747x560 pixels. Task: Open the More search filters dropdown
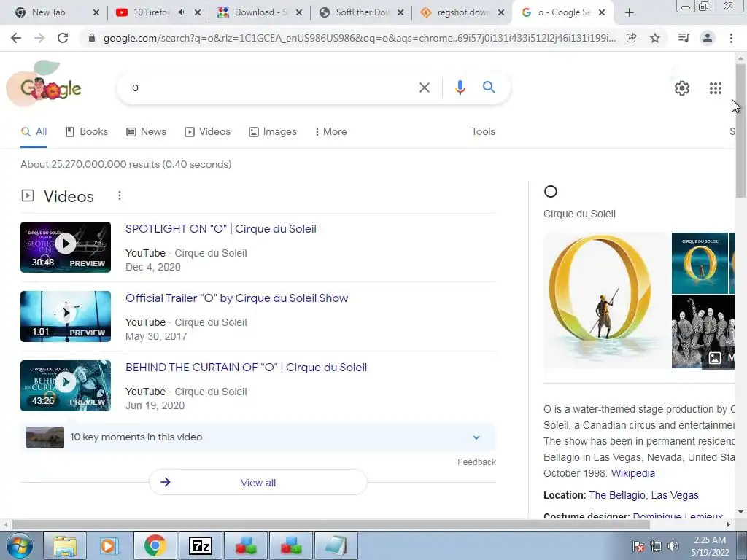[330, 131]
